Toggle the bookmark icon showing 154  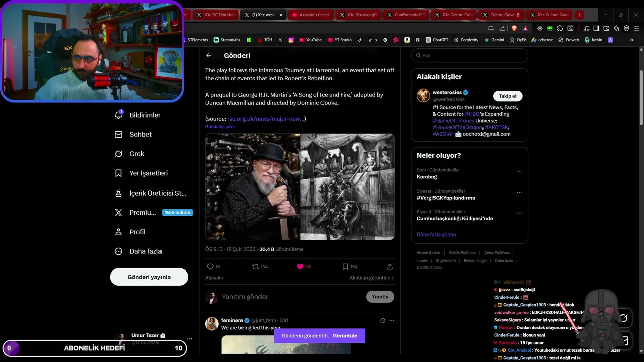(345, 267)
